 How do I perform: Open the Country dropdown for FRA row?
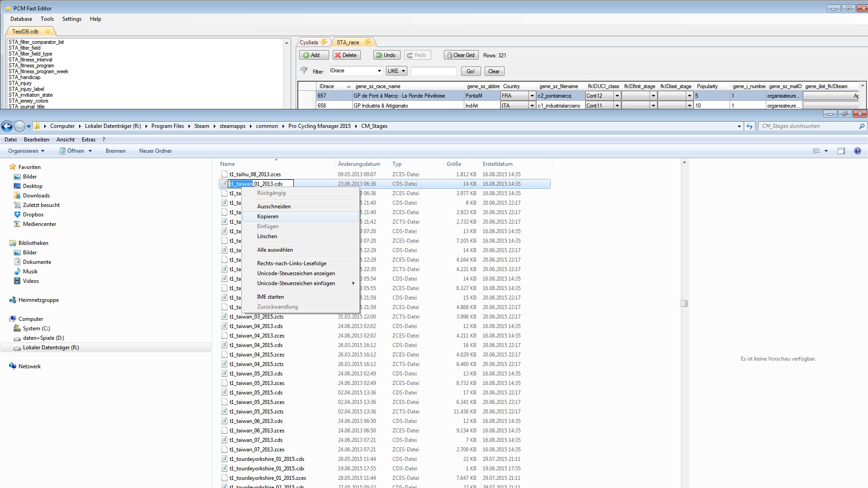[x=532, y=96]
